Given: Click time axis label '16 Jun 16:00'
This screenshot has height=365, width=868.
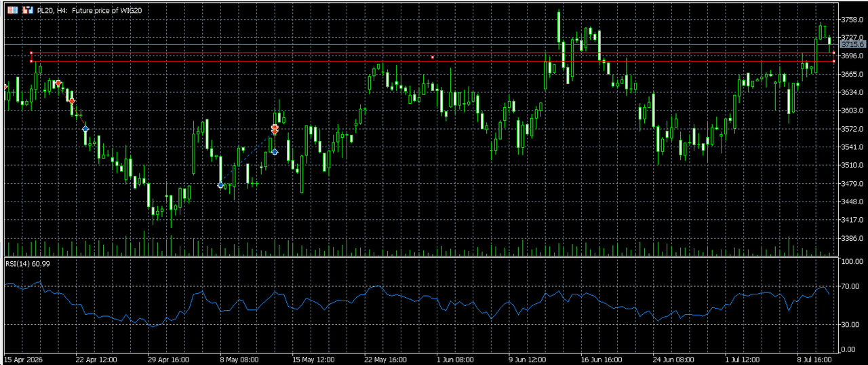Looking at the screenshot, I should pyautogui.click(x=601, y=360).
